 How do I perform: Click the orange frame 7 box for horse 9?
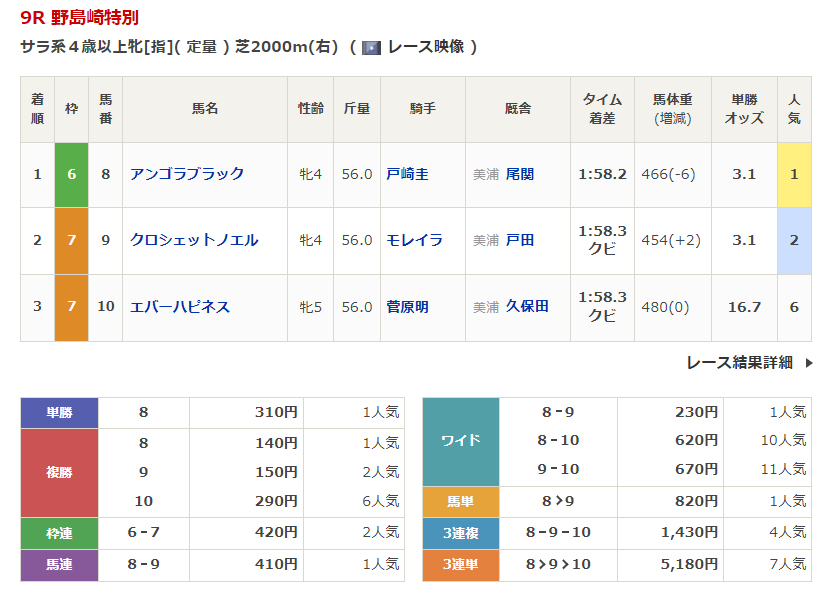point(71,240)
